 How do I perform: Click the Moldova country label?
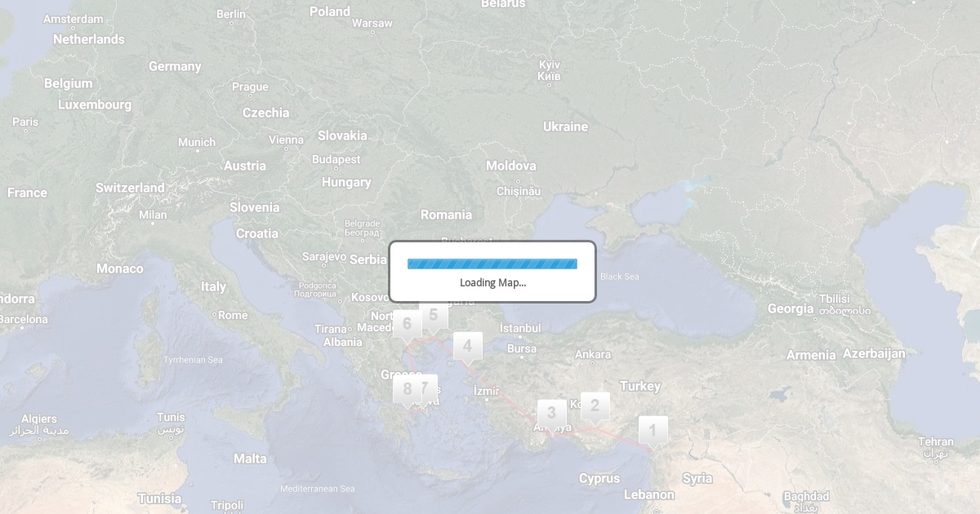click(x=511, y=166)
